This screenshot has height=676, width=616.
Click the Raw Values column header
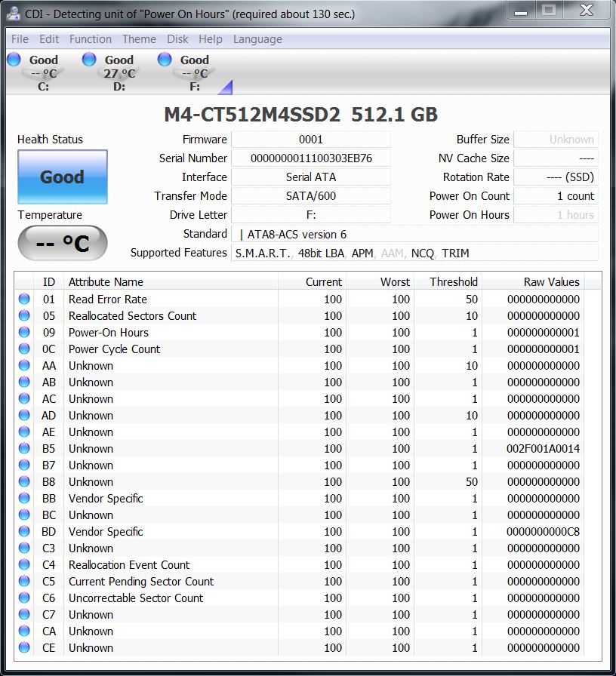pyautogui.click(x=532, y=282)
